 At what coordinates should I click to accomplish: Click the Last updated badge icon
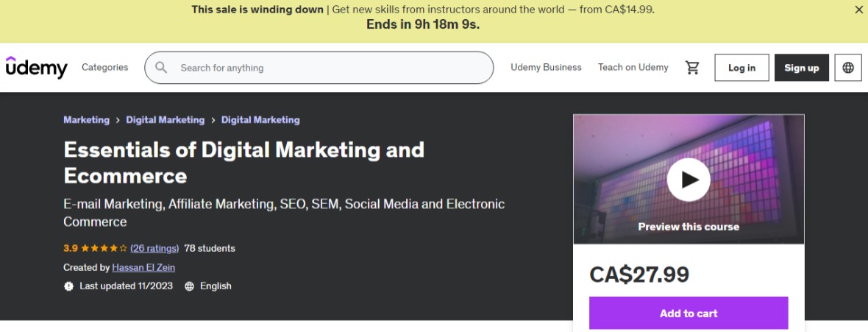coord(68,286)
